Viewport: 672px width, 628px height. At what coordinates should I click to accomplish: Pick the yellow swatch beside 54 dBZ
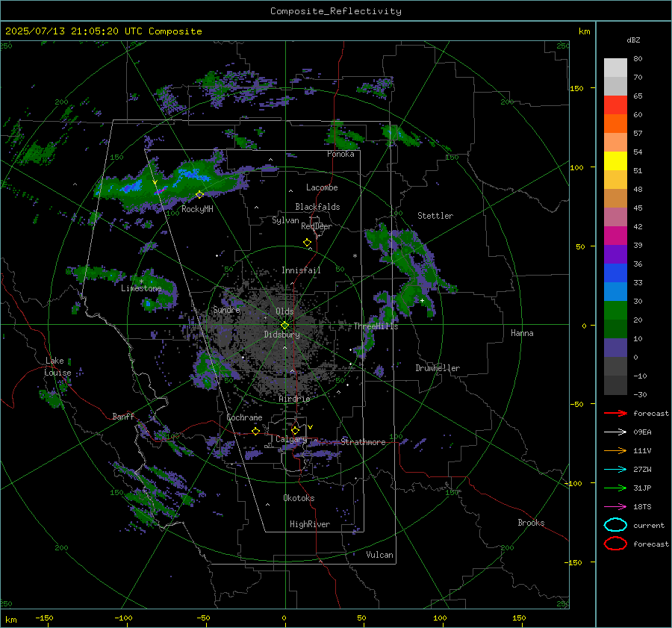[615, 161]
